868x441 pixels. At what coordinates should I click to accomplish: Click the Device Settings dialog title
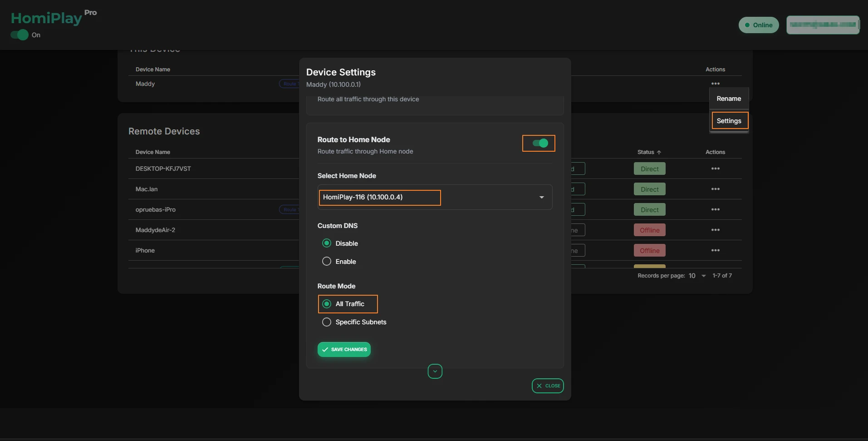pos(341,72)
